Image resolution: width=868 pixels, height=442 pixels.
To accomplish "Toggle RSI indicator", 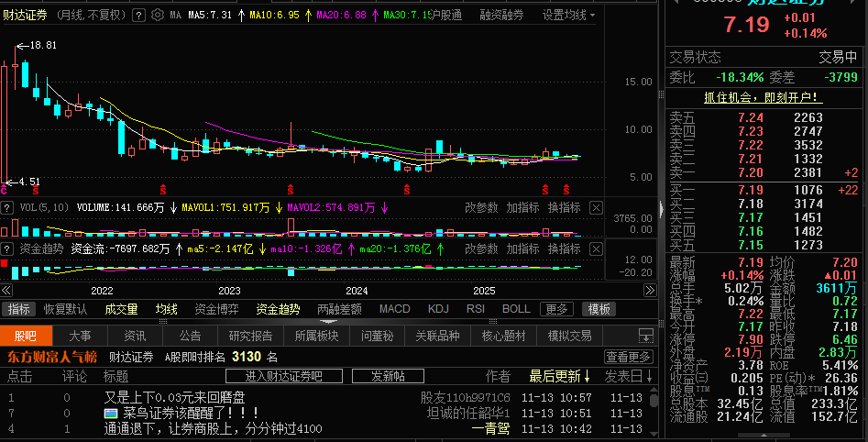I will coord(476,309).
